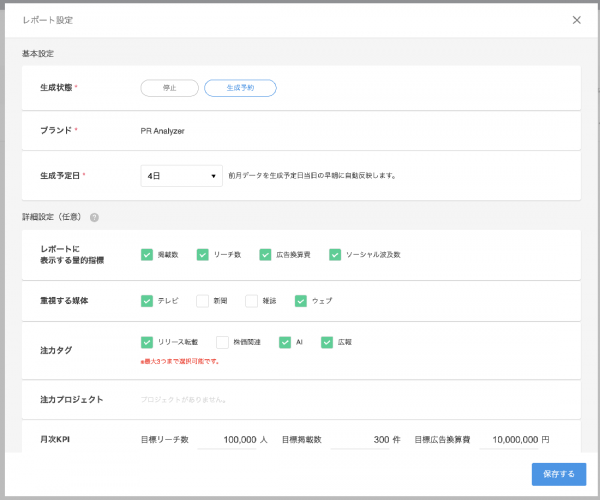
Task: Enable the 新聞 media checkbox
Action: (x=203, y=300)
